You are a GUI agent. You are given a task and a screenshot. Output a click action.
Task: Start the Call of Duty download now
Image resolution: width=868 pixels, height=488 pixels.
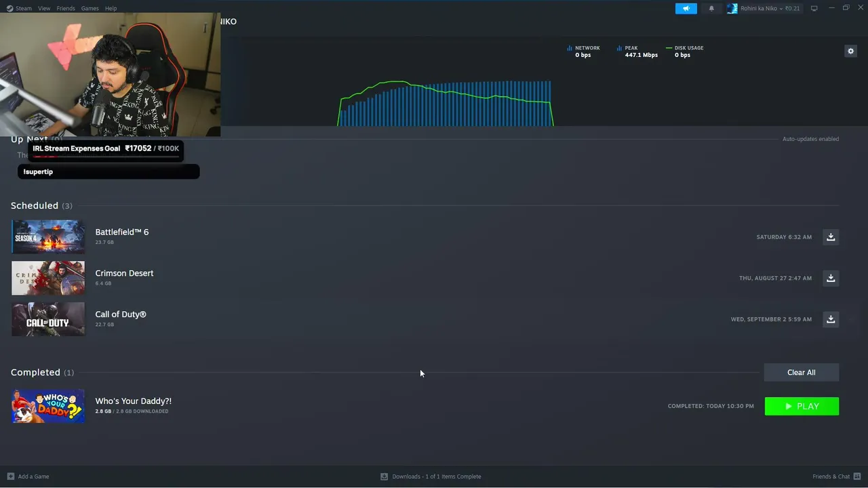tap(831, 319)
